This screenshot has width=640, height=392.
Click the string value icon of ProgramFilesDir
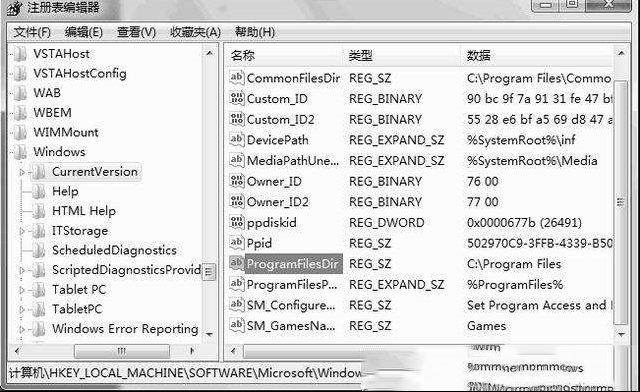point(237,263)
